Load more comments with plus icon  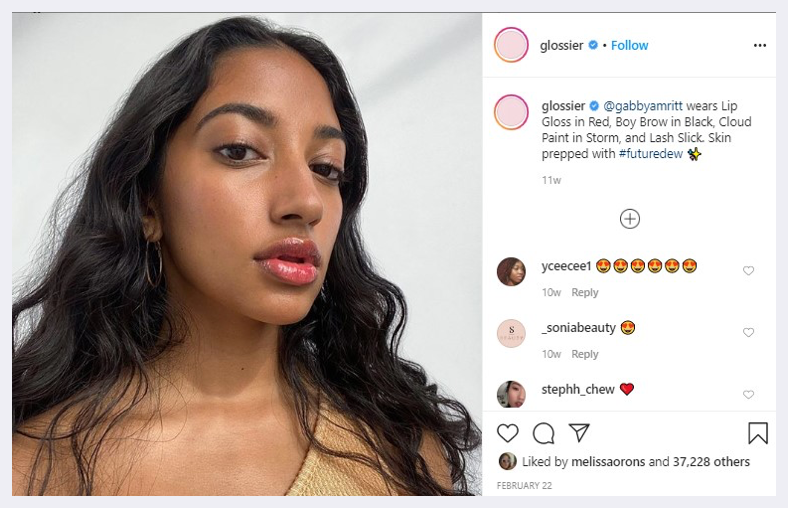point(630,219)
